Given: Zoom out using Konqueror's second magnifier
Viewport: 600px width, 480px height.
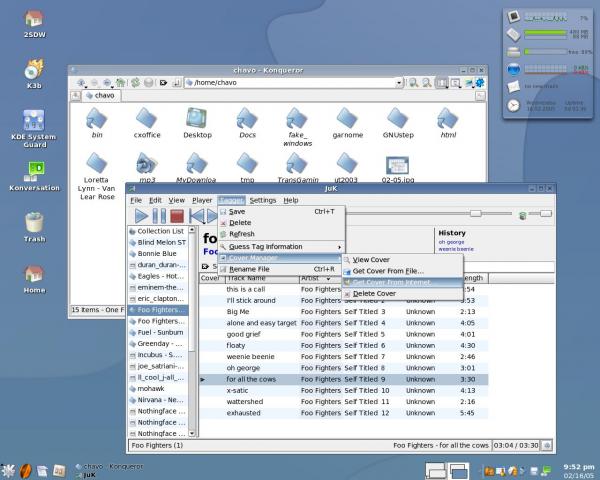Looking at the screenshot, I should point(427,82).
